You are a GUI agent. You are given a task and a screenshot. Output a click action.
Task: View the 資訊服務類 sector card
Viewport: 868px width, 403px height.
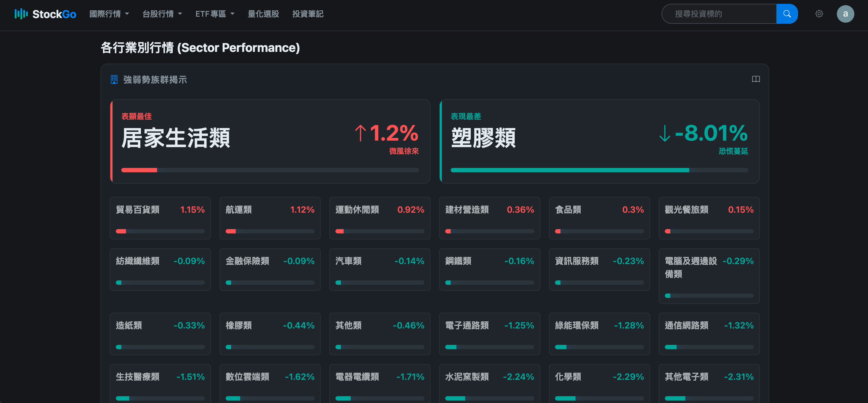click(600, 269)
